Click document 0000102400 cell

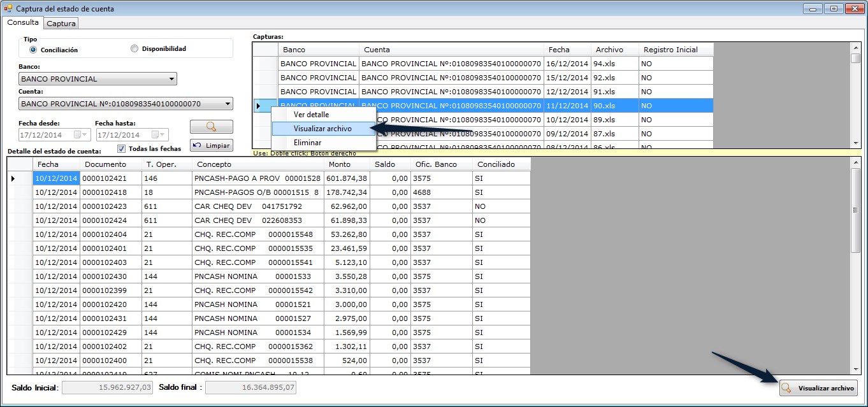tap(111, 361)
